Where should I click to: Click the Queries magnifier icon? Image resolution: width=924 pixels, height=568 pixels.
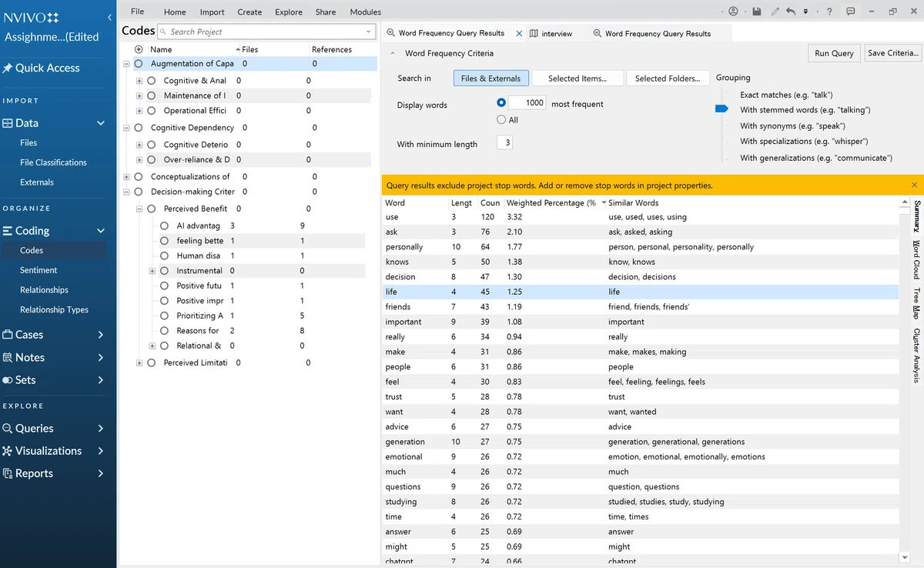8,429
